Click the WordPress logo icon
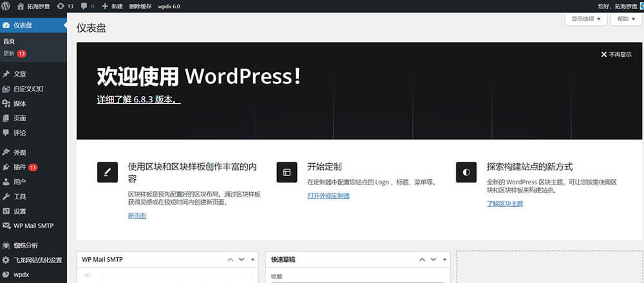 pos(6,6)
